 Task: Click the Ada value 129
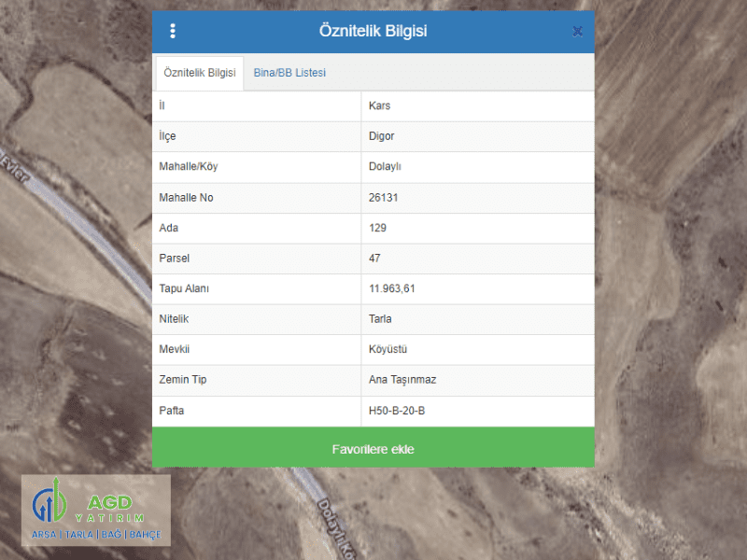[x=378, y=228]
